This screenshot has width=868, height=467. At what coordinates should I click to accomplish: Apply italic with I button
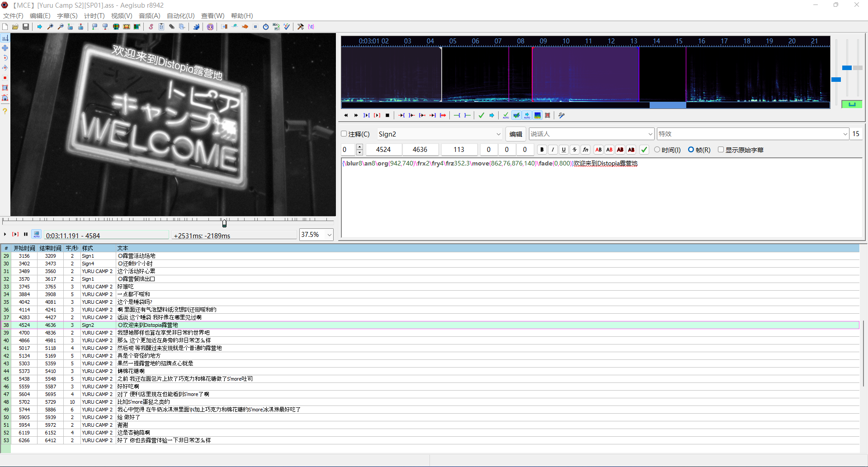[x=552, y=150]
